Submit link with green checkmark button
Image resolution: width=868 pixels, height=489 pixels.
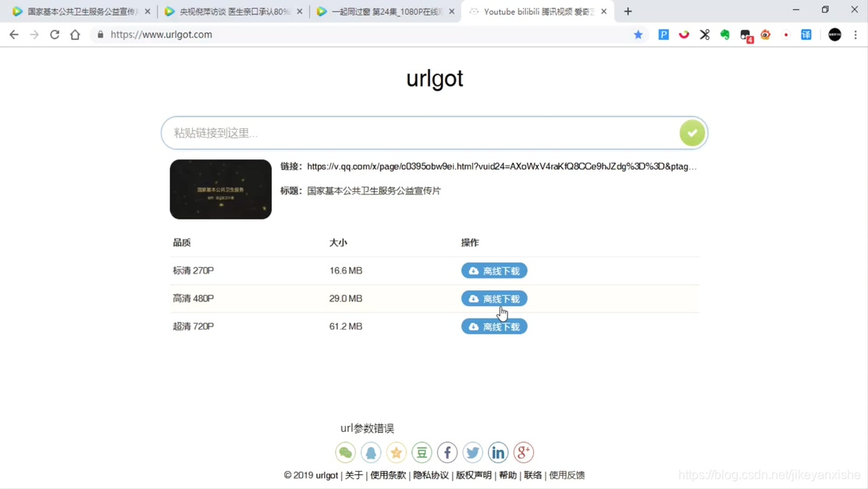pos(692,133)
